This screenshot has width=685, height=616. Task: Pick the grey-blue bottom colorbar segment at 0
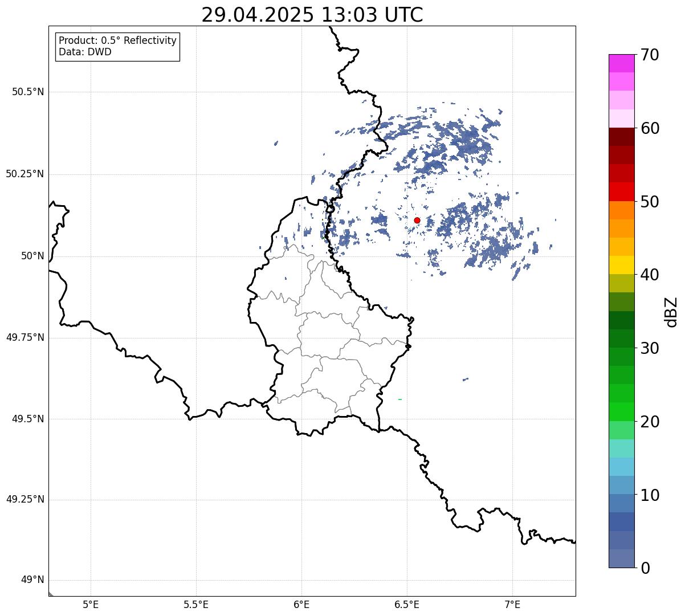tap(621, 558)
